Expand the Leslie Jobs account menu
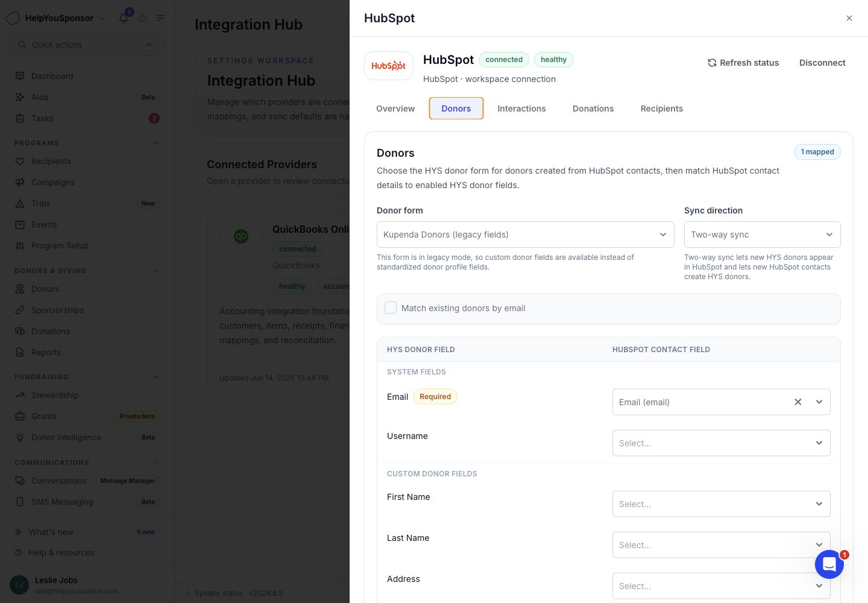This screenshot has width=868, height=603. 160,585
